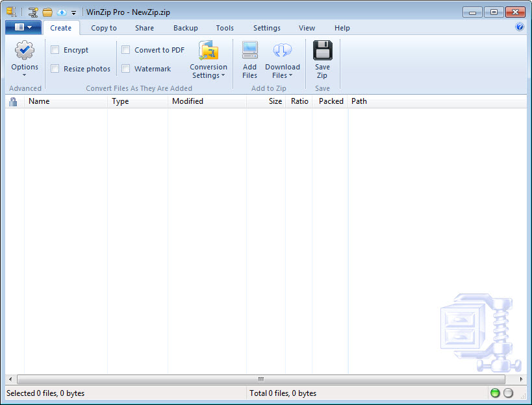The height and width of the screenshot is (405, 532).
Task: Sort by the Size column header
Action: pos(266,101)
